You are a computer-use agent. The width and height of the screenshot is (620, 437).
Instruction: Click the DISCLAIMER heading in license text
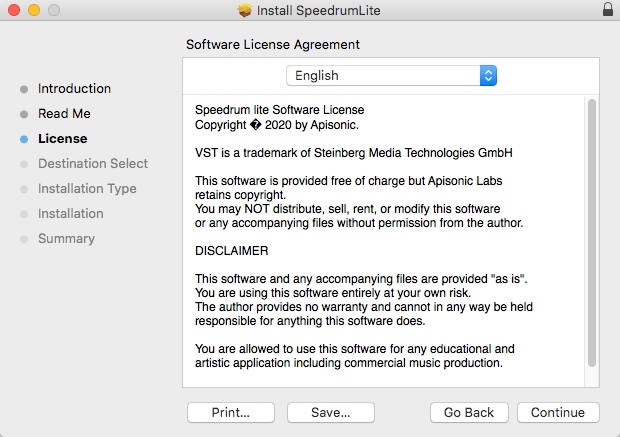point(232,250)
